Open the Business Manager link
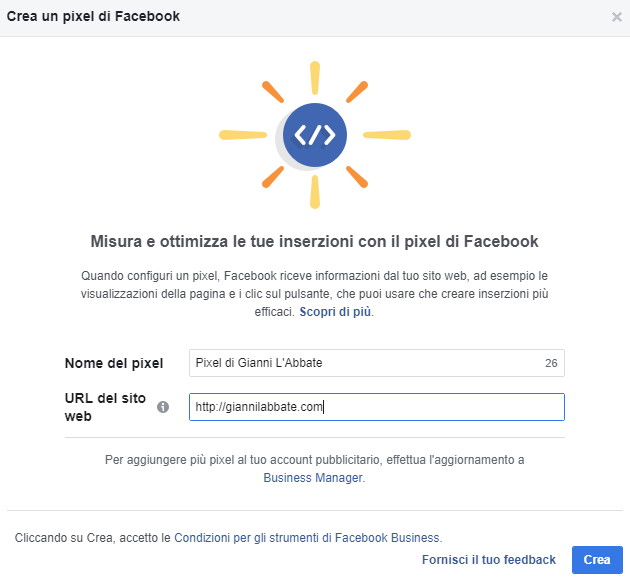The image size is (630, 581). pyautogui.click(x=313, y=478)
